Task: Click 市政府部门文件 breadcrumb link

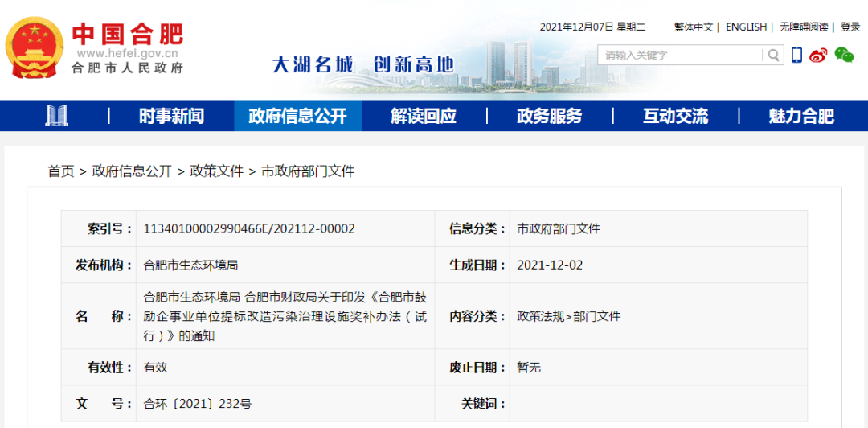Action: click(x=308, y=171)
